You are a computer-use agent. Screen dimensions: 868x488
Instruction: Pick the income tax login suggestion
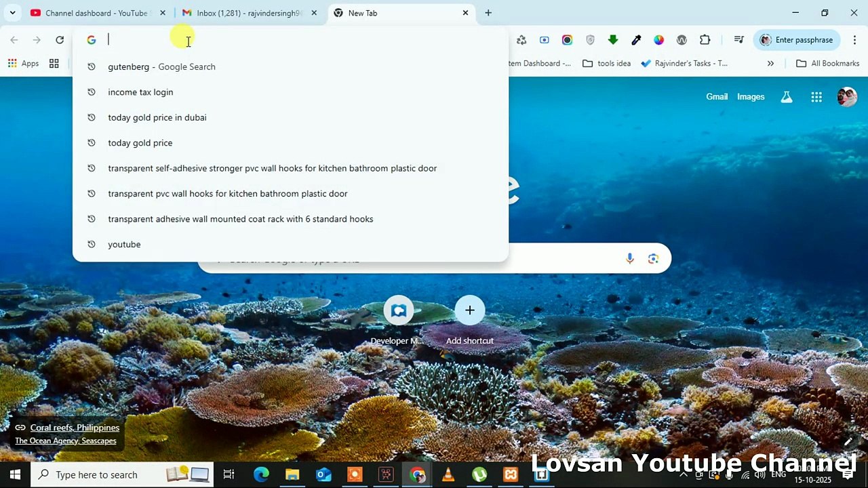click(290, 92)
